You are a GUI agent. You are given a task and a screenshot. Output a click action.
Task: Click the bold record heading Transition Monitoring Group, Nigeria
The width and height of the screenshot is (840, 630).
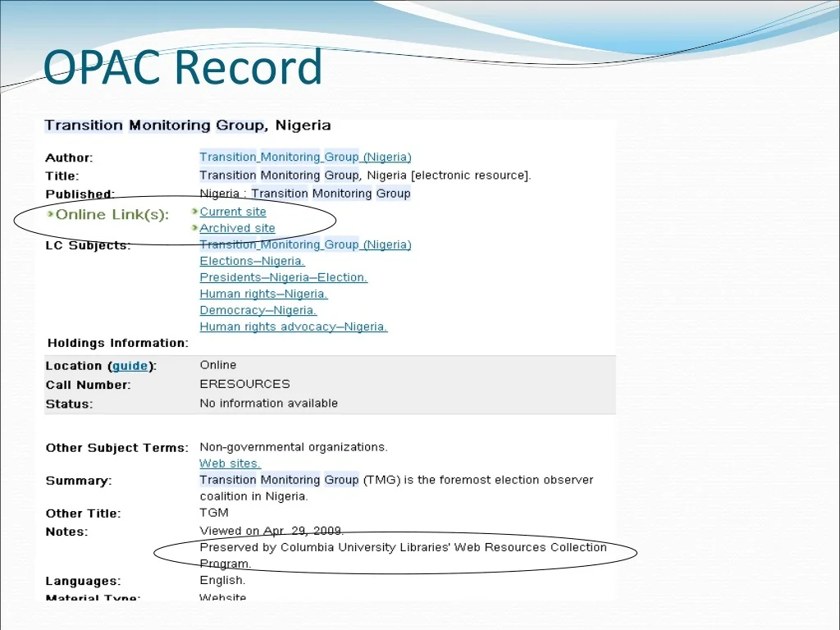click(x=187, y=126)
